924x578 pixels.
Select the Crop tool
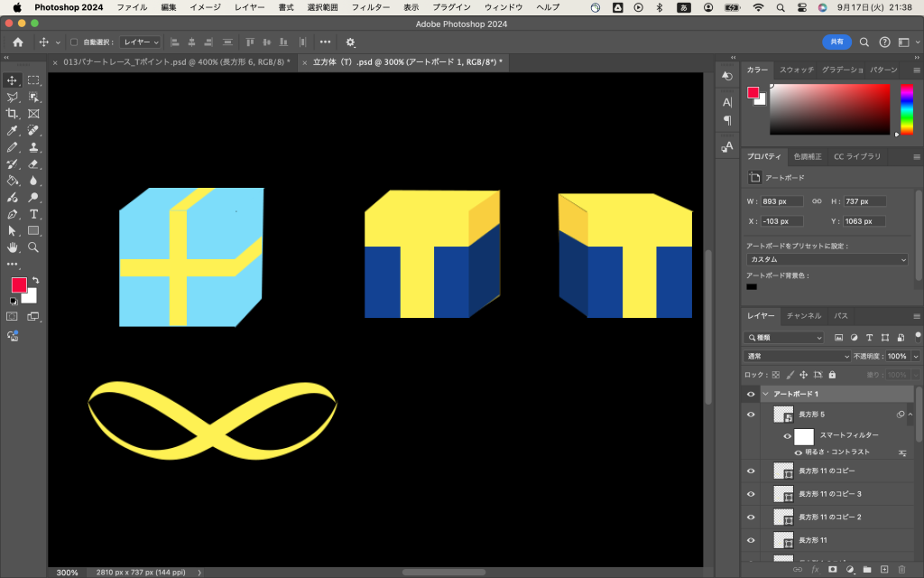(13, 114)
